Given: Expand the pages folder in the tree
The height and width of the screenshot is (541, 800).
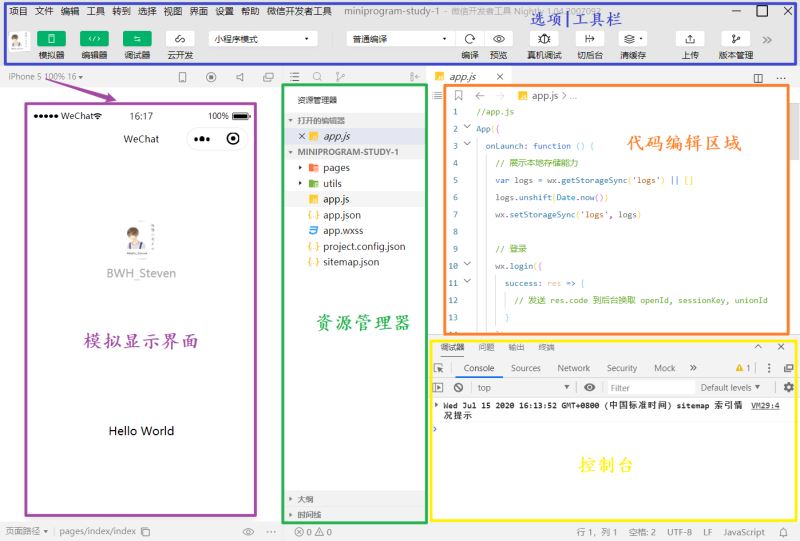Looking at the screenshot, I should click(336, 167).
